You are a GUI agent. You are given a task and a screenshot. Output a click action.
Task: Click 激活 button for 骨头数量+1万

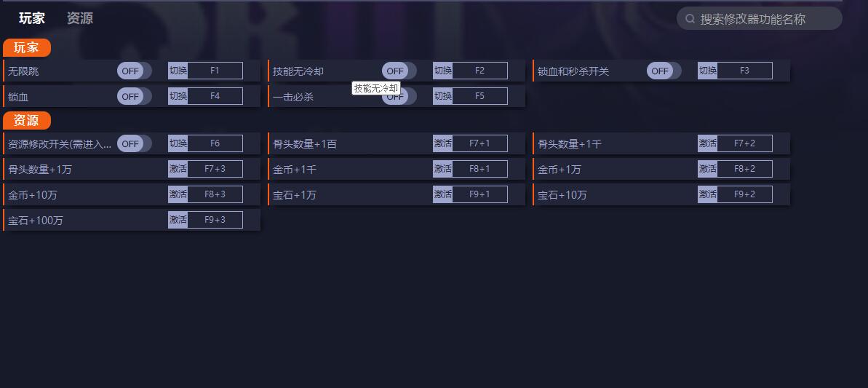pos(178,169)
